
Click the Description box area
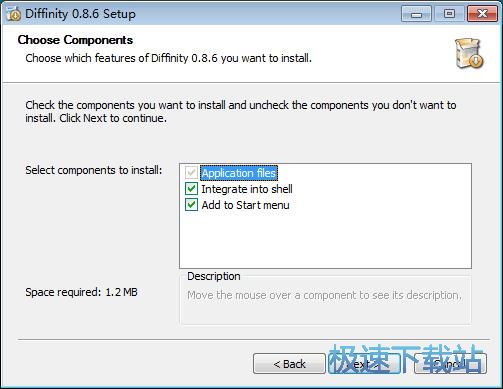[x=325, y=299]
